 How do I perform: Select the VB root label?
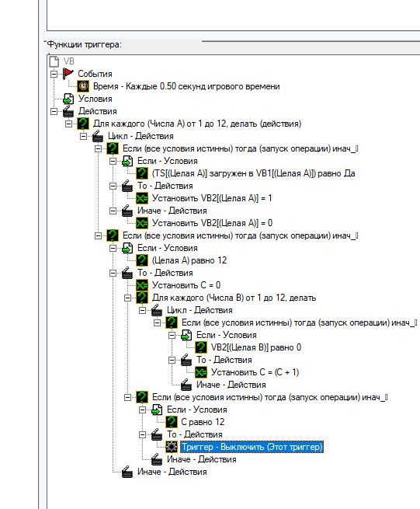(69, 61)
